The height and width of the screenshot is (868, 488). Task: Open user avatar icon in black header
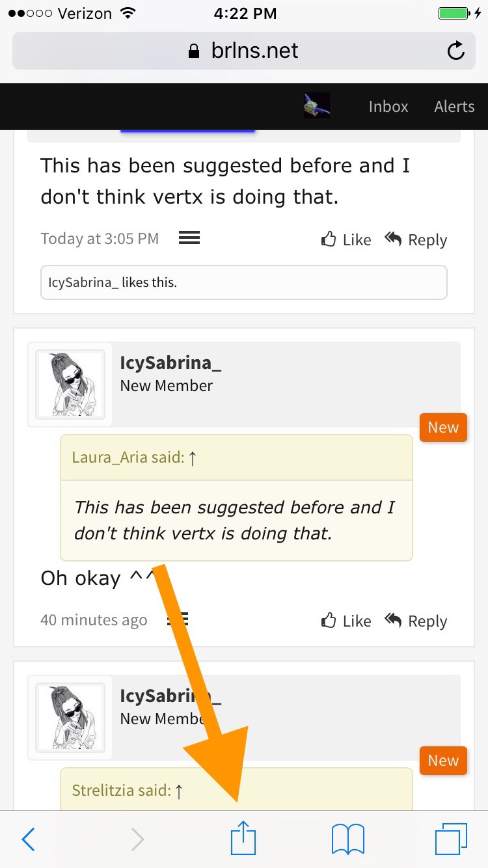317,105
